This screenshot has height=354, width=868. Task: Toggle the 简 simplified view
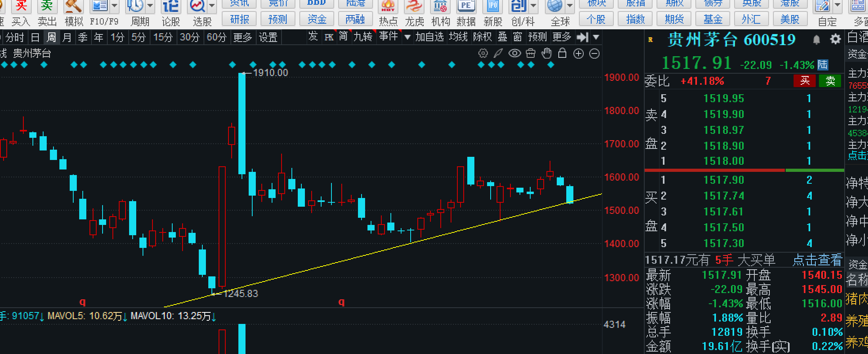[343, 37]
